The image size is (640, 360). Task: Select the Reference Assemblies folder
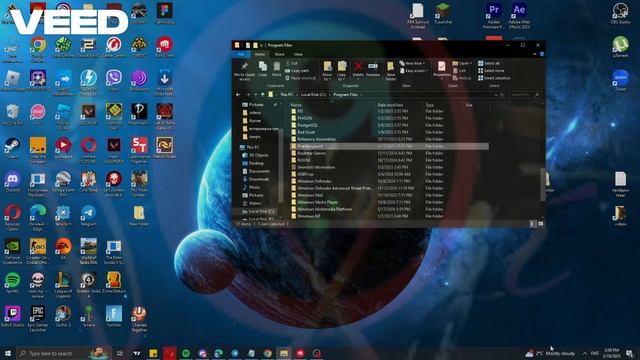point(317,139)
